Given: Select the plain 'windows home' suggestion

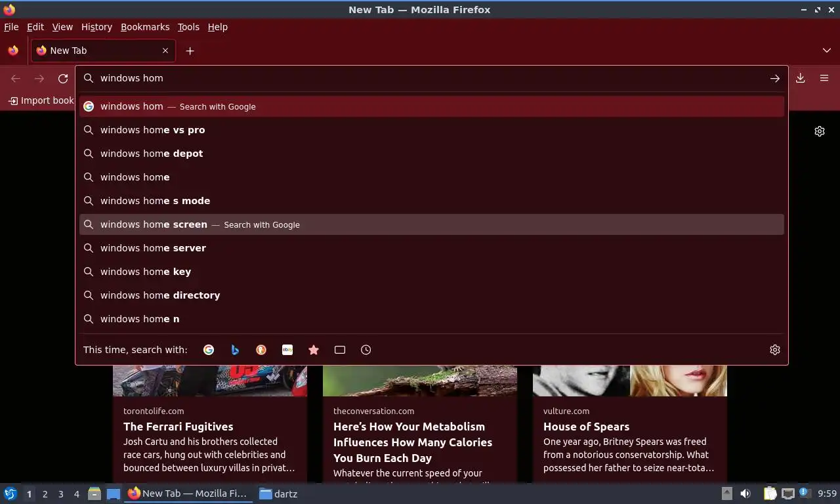Looking at the screenshot, I should click(432, 177).
